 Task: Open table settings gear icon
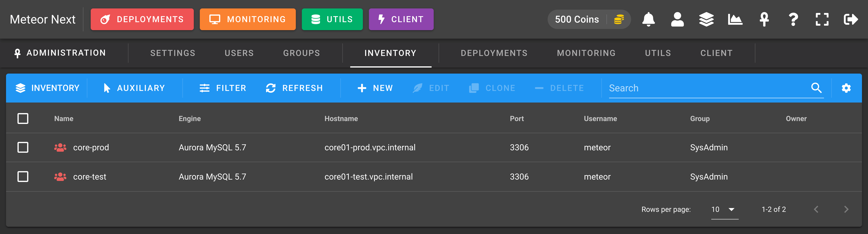pos(846,88)
